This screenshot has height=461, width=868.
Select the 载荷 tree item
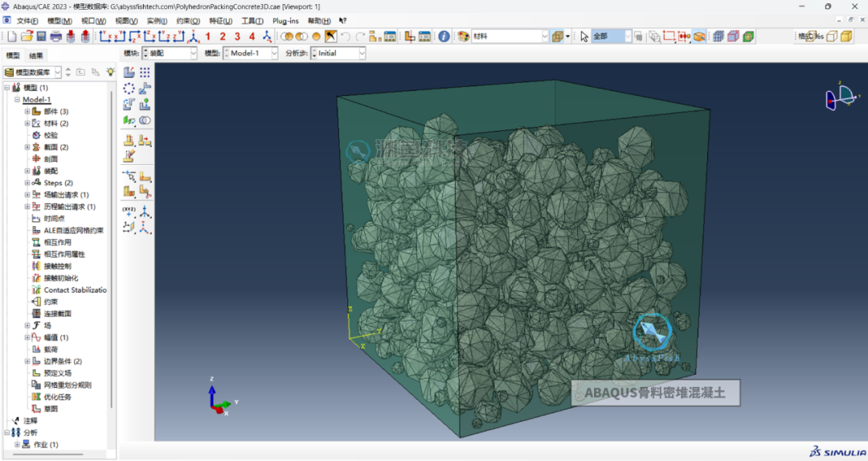tap(51, 349)
